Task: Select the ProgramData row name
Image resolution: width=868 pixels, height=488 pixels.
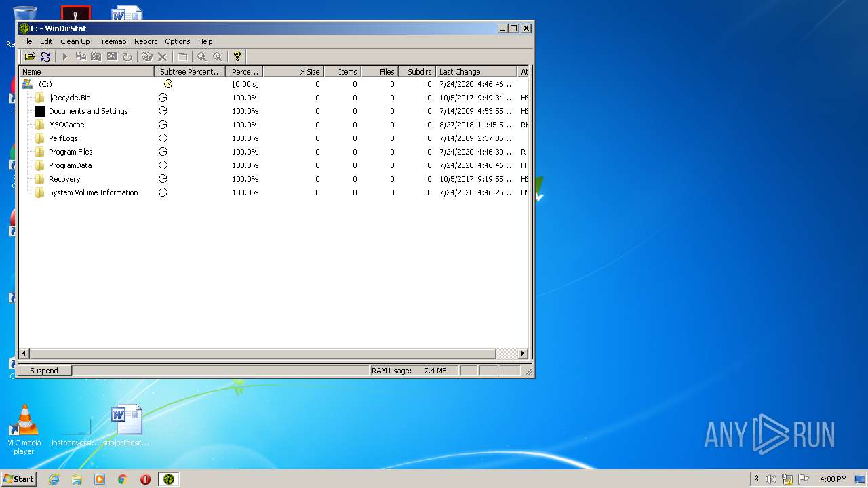Action: (70, 165)
